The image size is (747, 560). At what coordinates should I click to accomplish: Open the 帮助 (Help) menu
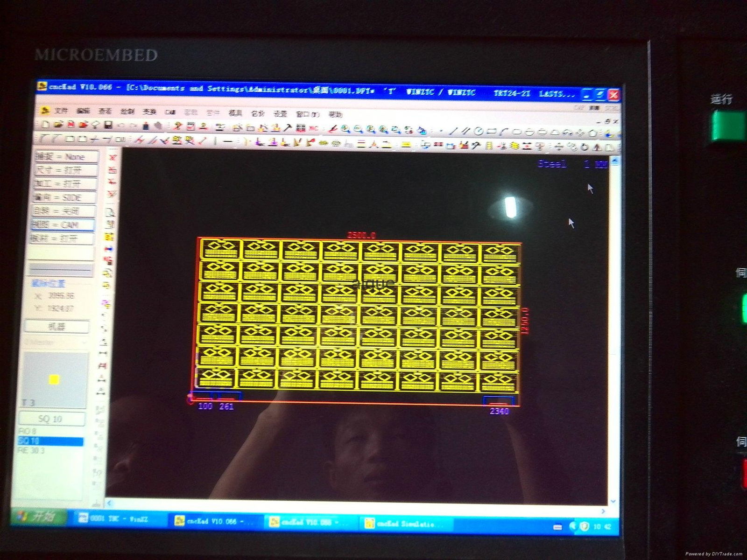tap(335, 114)
